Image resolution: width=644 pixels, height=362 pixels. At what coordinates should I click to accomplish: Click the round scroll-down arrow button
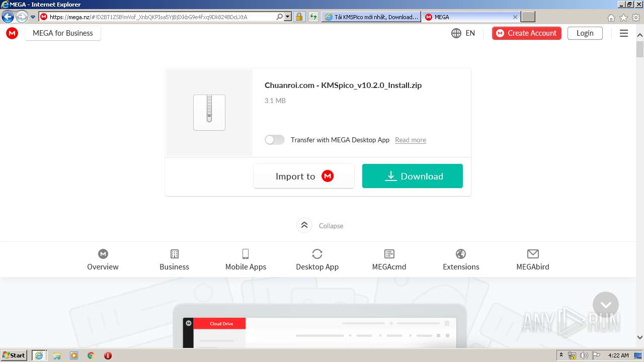tap(606, 305)
